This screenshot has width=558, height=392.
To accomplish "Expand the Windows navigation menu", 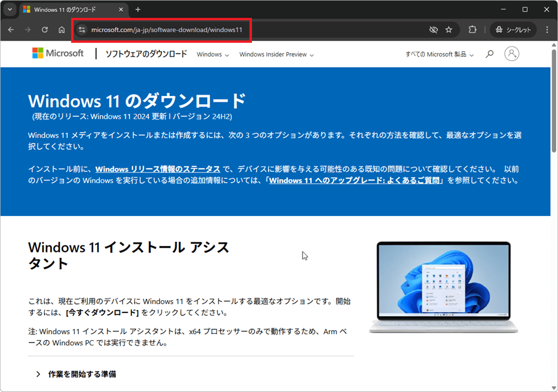I will 212,55.
